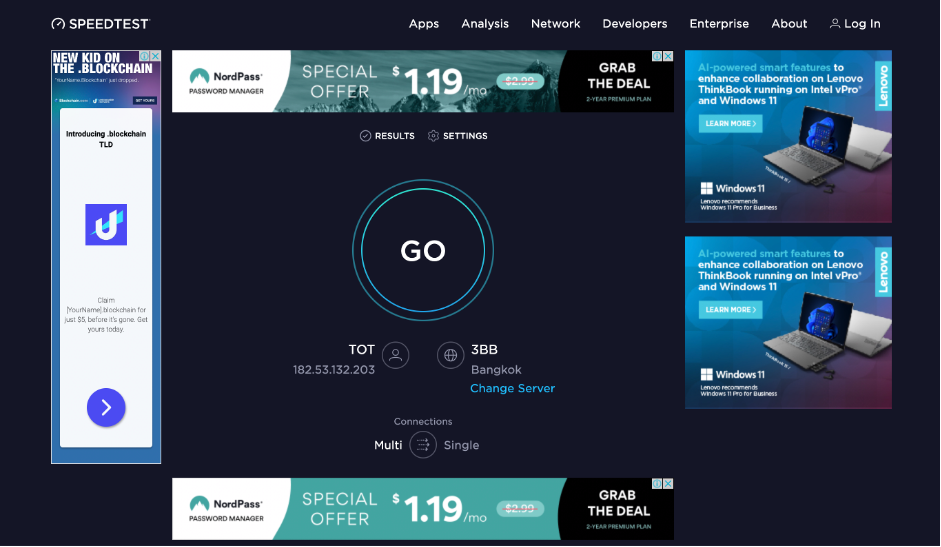Open the About menu

tap(789, 24)
